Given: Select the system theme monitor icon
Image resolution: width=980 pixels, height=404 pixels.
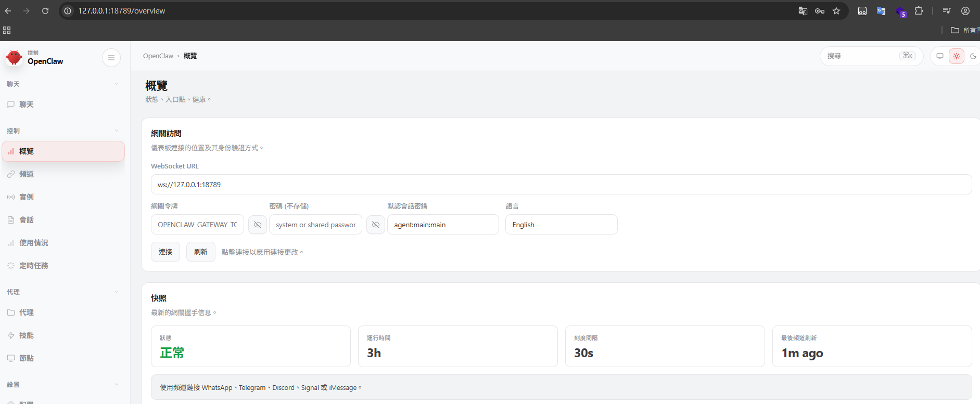Looking at the screenshot, I should (x=939, y=56).
